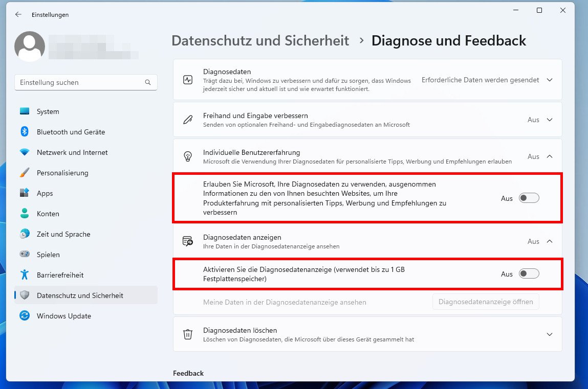Click the Diagnosedatenanzeige öffnen button

coord(485,302)
